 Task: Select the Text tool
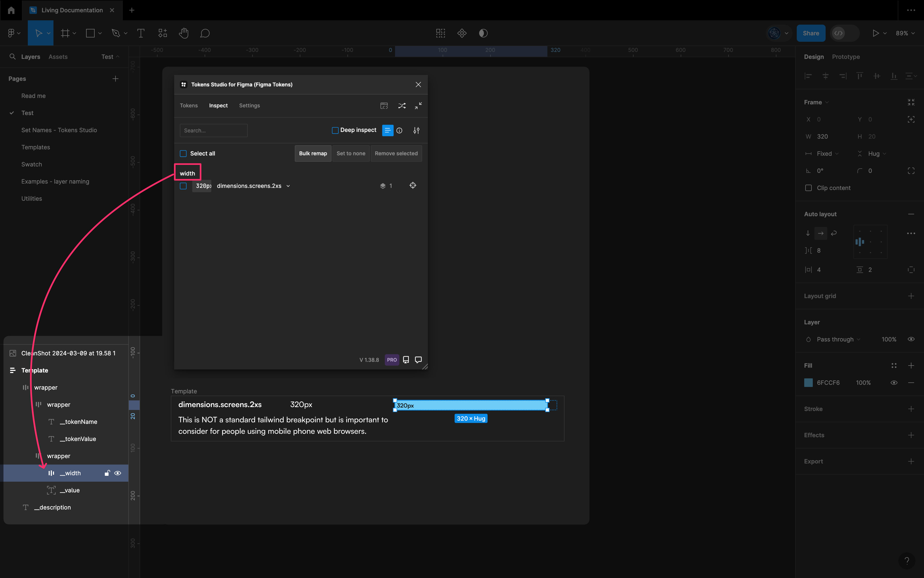[141, 33]
